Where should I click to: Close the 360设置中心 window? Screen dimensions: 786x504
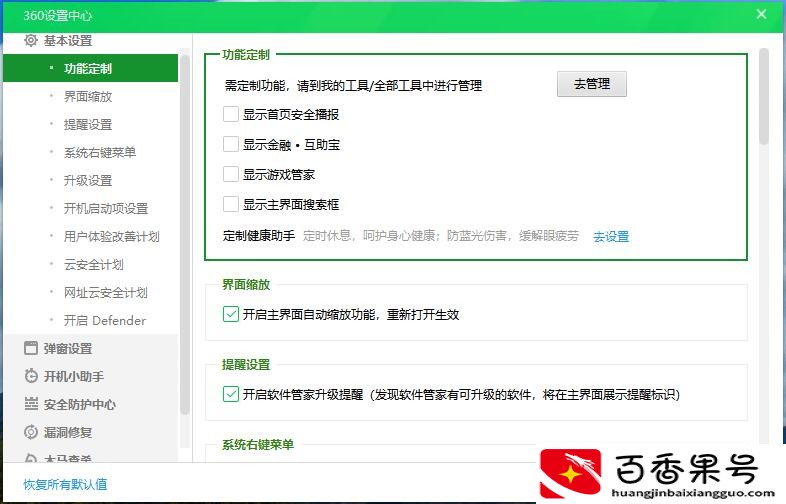pyautogui.click(x=761, y=14)
